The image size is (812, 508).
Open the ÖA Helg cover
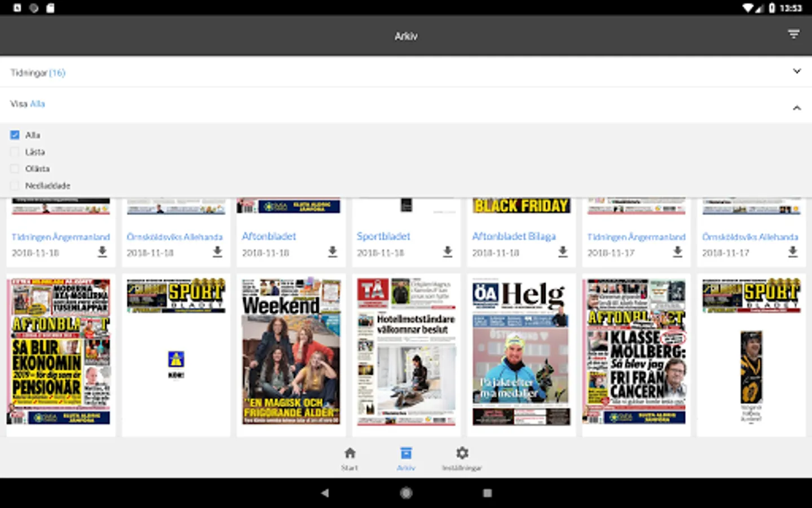point(521,351)
